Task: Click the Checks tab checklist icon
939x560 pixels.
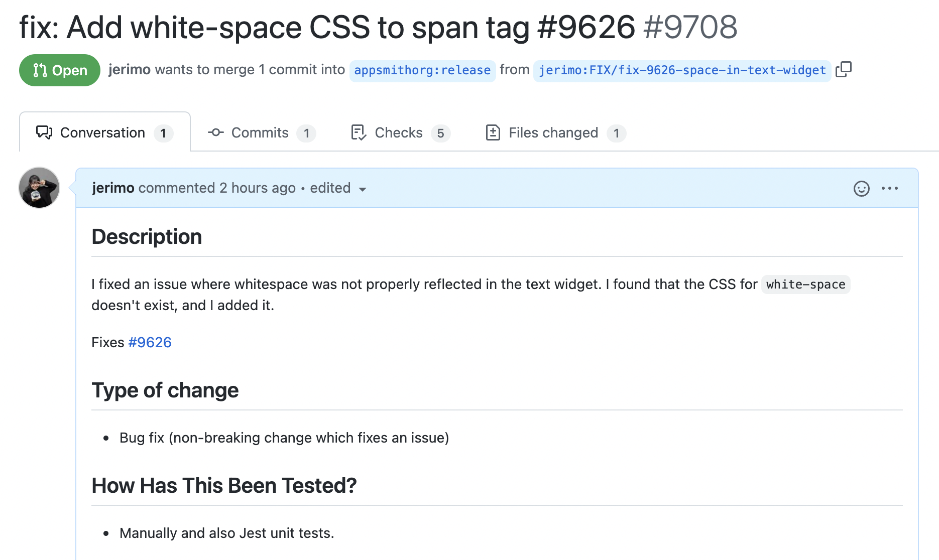Action: 359,132
